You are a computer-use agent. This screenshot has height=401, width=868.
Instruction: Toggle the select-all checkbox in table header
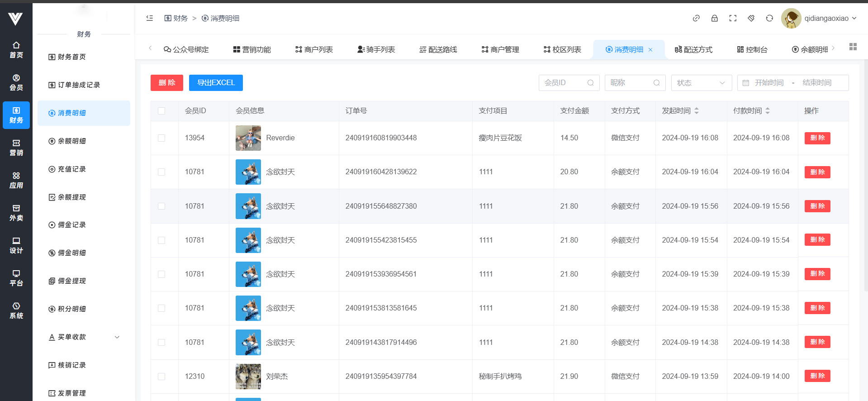pos(161,111)
